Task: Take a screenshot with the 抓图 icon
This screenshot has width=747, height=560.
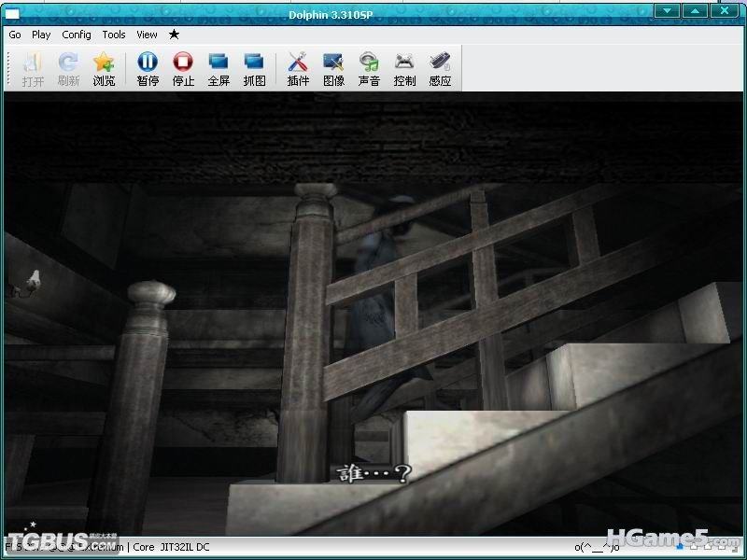Action: (254, 68)
